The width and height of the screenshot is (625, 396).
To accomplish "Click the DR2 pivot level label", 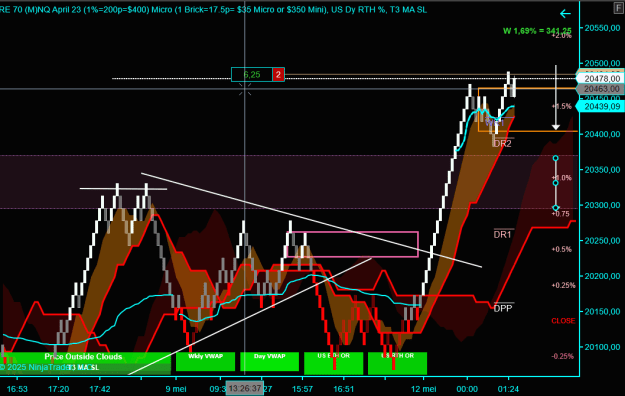I will coord(502,144).
